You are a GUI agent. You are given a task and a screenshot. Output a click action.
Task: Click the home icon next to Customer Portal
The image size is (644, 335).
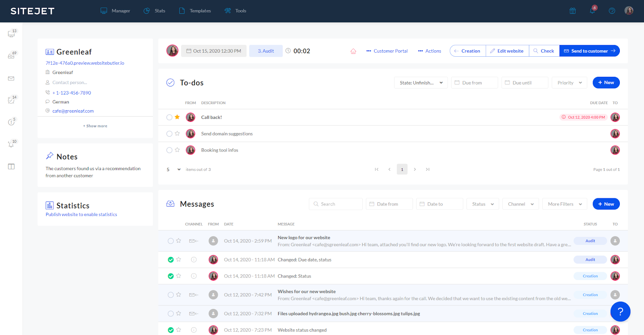[x=353, y=51]
